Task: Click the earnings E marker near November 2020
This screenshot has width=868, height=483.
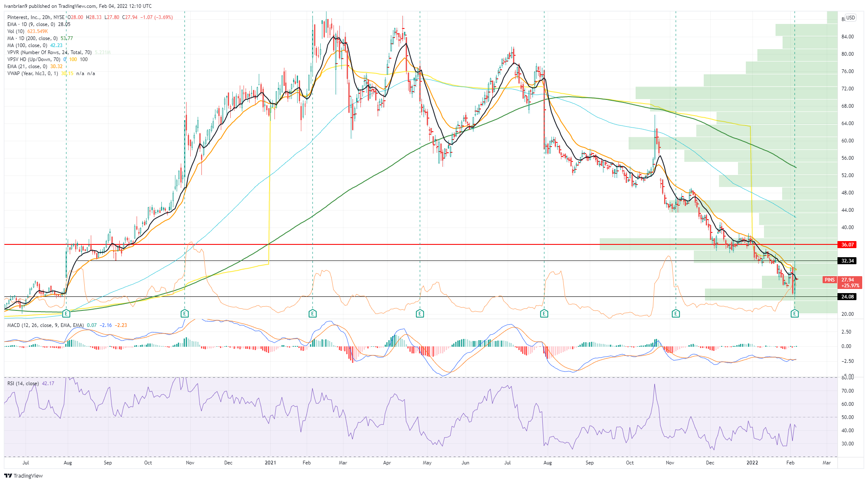Action: [184, 314]
